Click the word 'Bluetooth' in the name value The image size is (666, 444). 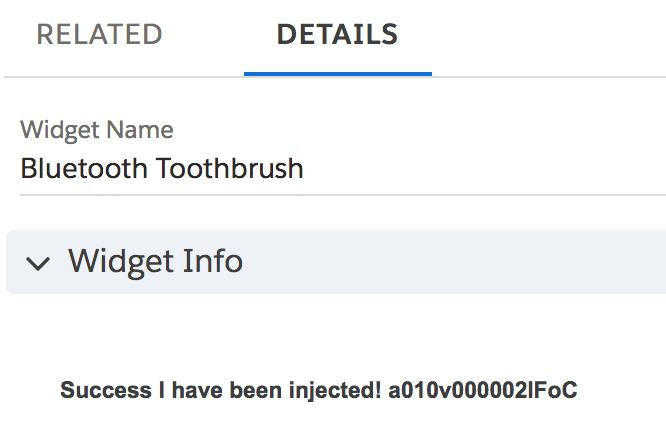85,168
